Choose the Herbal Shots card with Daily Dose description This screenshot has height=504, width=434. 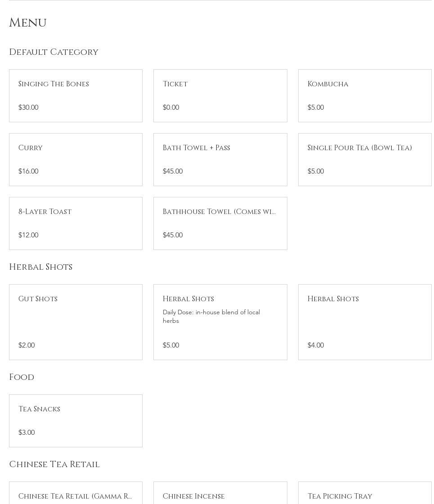tap(220, 321)
